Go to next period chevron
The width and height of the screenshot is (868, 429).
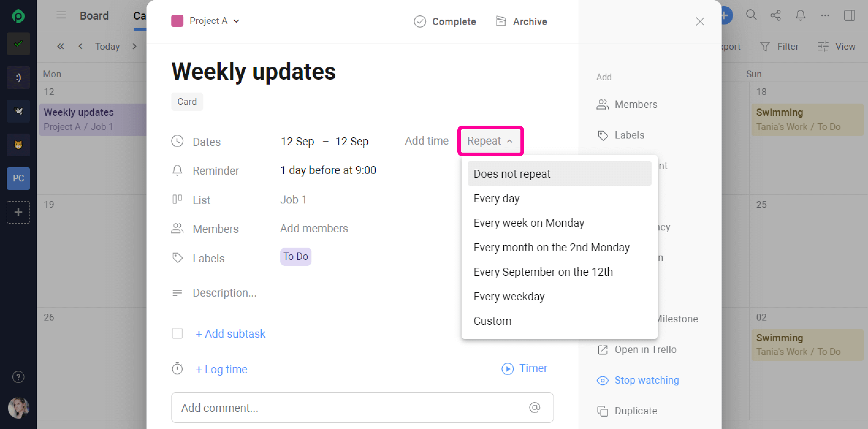pos(135,46)
